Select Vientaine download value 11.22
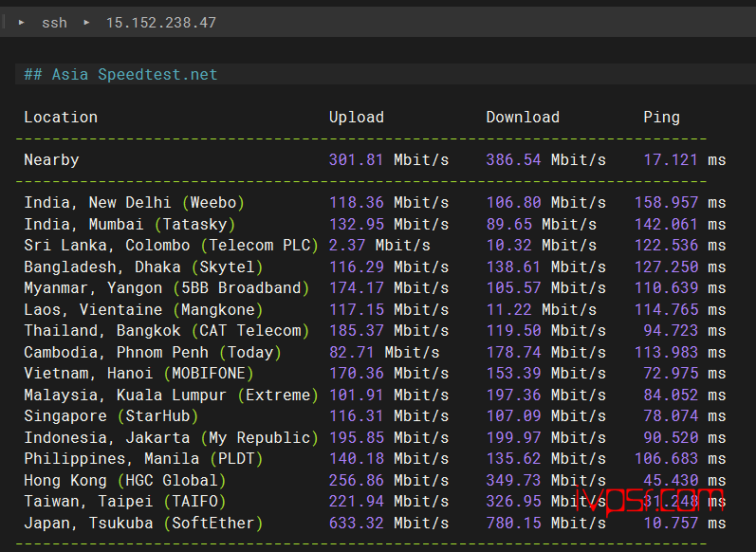This screenshot has width=756, height=552. [509, 309]
